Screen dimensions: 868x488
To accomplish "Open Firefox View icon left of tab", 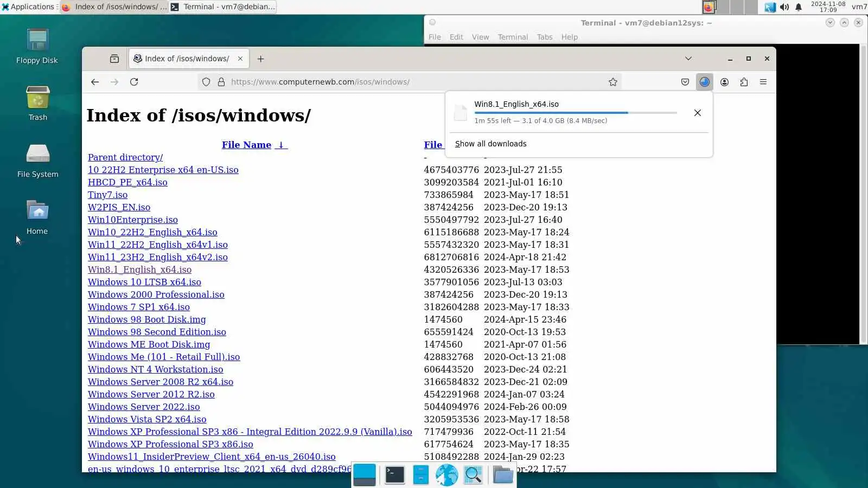I will [x=114, y=59].
